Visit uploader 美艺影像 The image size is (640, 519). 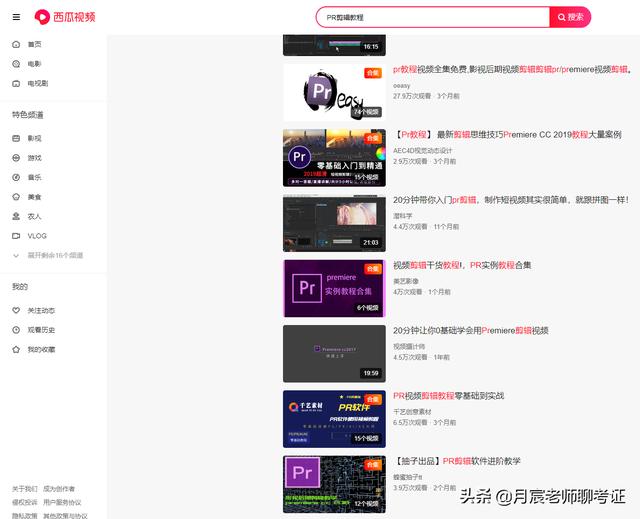pyautogui.click(x=406, y=282)
